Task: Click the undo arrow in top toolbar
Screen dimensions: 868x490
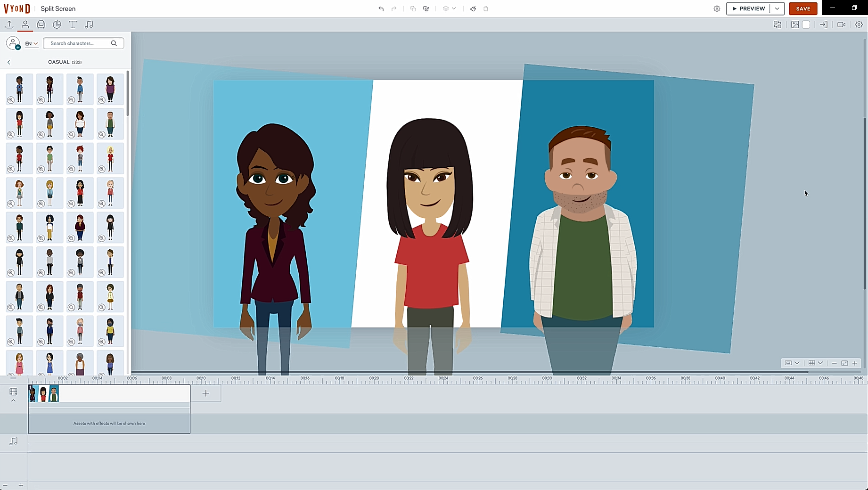Action: coord(381,8)
